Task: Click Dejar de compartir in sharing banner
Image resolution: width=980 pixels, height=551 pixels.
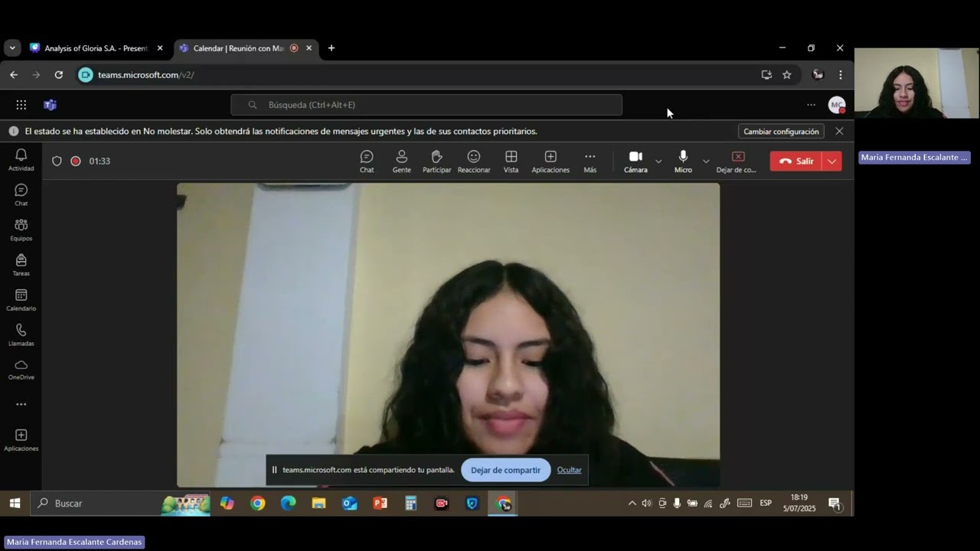Action: (x=505, y=470)
